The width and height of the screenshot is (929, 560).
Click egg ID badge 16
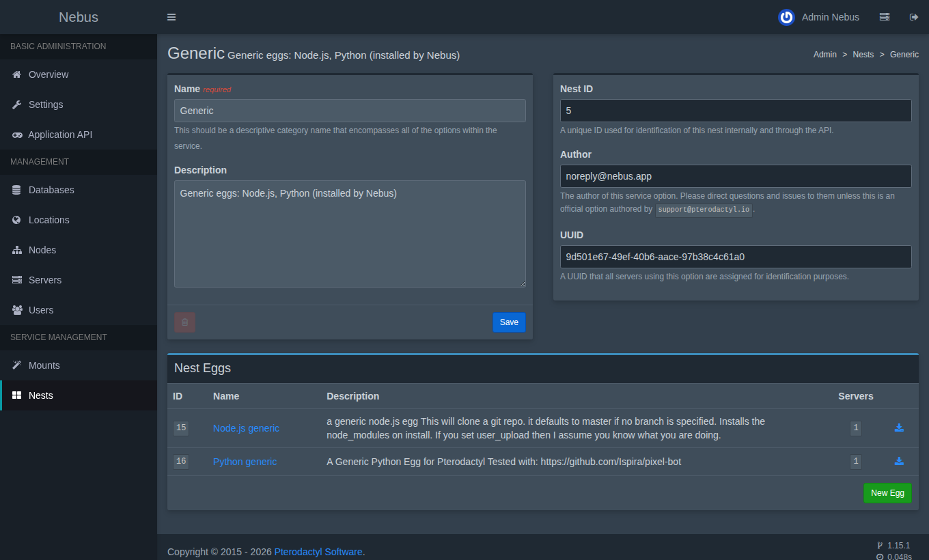pos(181,462)
